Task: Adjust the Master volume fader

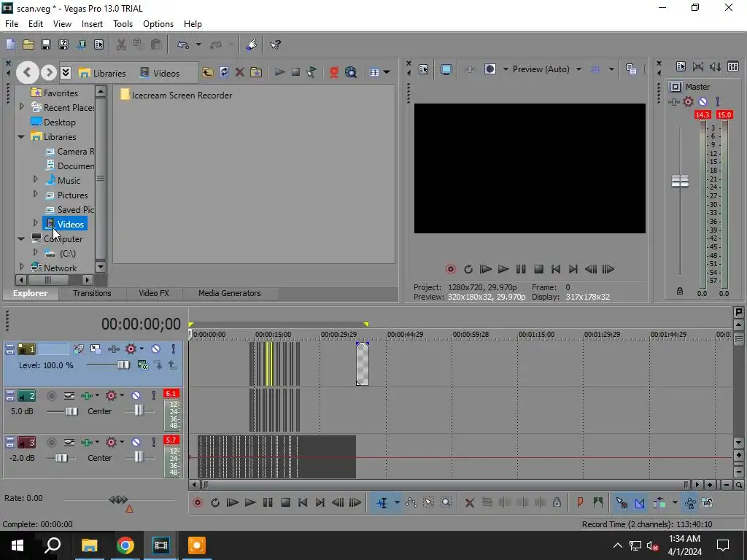Action: [680, 181]
